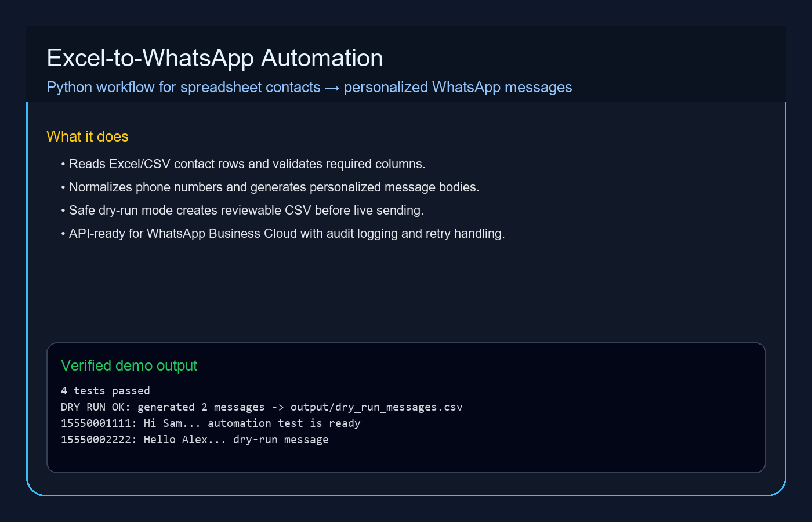Image resolution: width=812 pixels, height=522 pixels.
Task: Click the 'DRY RUN OK: generated 2 messages' line
Action: tap(262, 407)
